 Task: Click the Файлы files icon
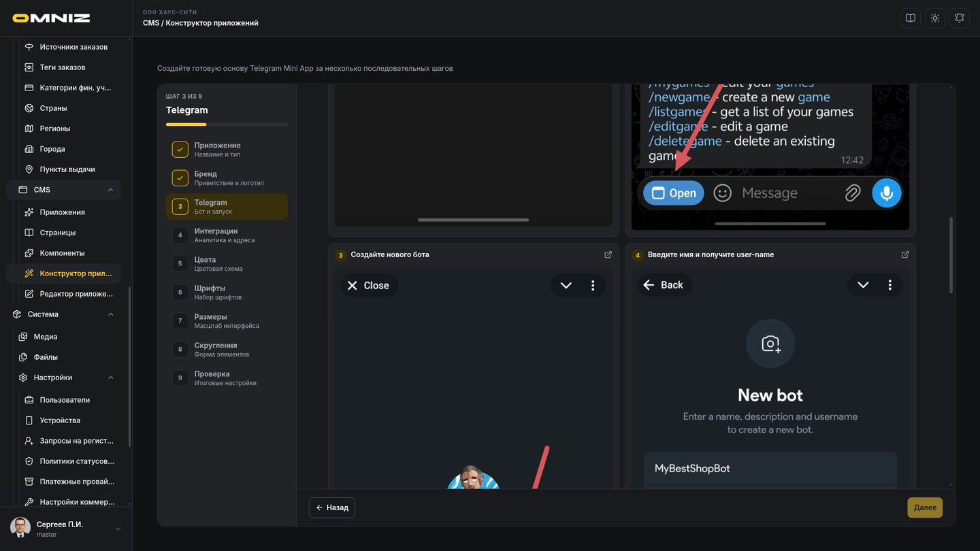[23, 357]
